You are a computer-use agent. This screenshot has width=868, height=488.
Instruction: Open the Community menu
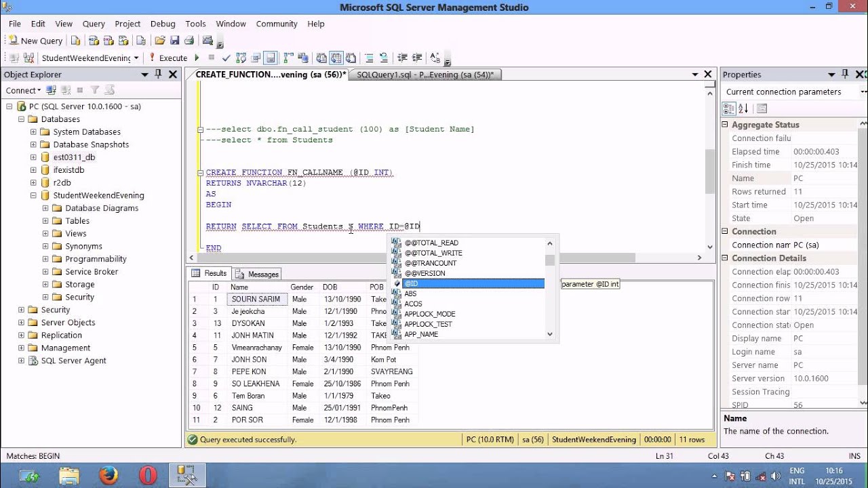pyautogui.click(x=277, y=24)
